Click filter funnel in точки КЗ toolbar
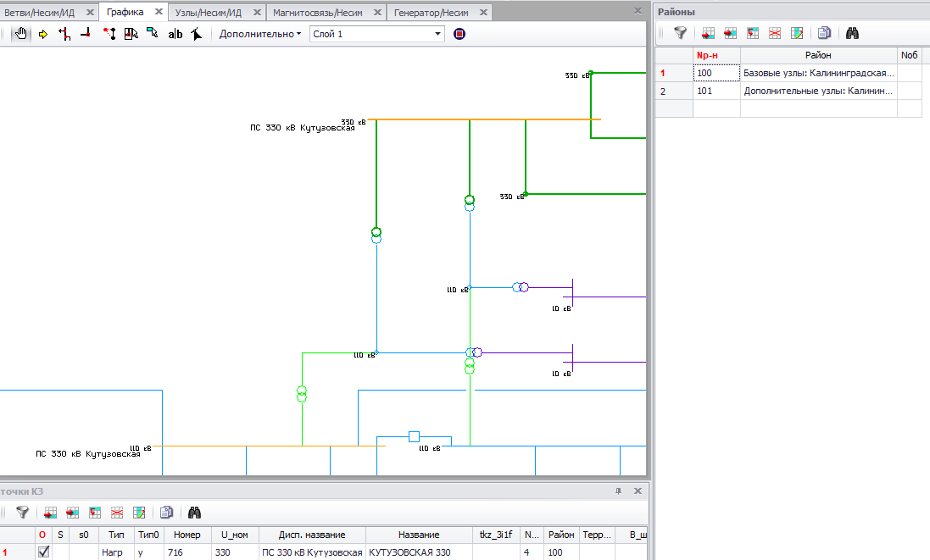This screenshot has height=560, width=930. [23, 513]
